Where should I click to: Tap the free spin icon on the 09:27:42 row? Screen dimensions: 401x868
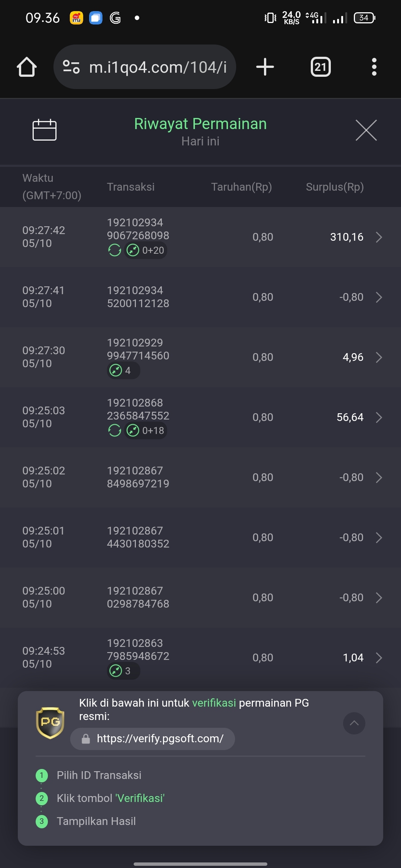click(x=114, y=250)
